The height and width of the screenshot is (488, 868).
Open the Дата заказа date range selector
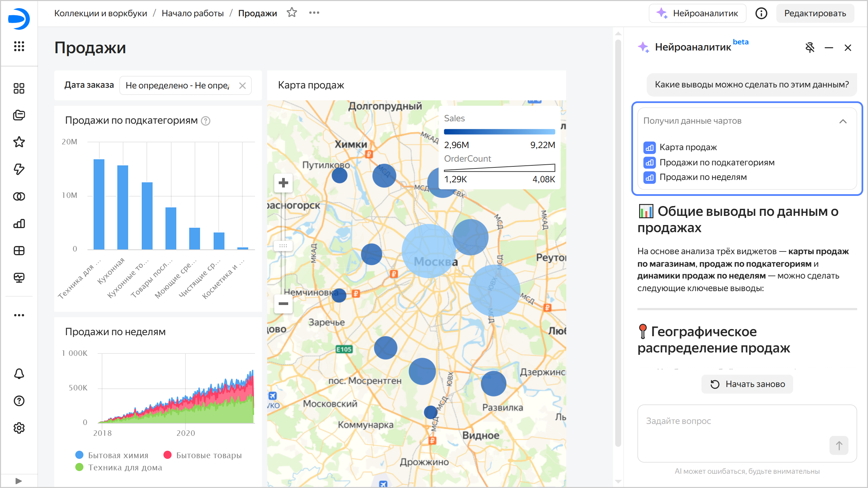point(178,85)
